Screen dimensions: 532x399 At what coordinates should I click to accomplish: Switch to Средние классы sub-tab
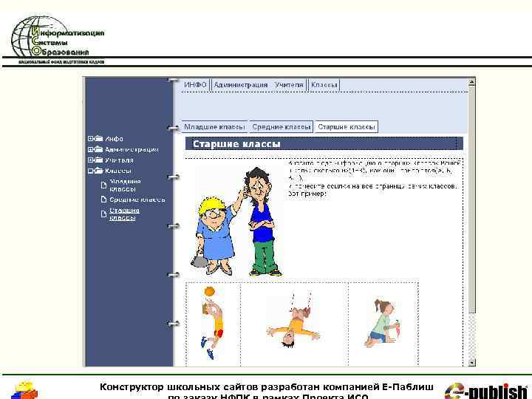pos(282,127)
